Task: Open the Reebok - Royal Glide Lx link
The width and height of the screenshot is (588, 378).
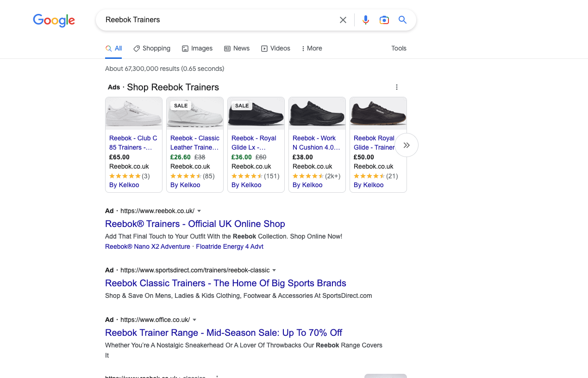Action: pos(254,143)
